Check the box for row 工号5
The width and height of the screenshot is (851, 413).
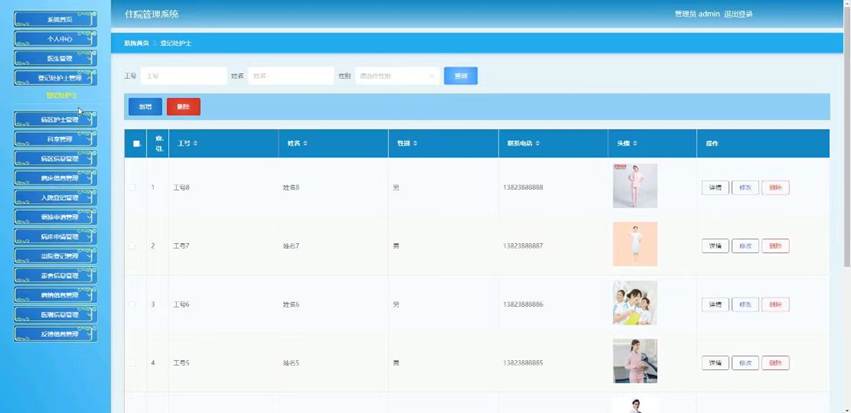[131, 363]
